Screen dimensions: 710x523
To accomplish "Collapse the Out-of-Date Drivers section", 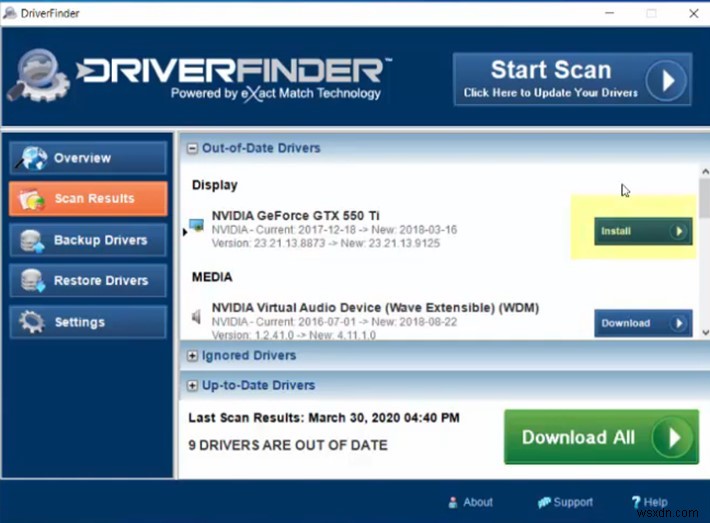I will (192, 149).
